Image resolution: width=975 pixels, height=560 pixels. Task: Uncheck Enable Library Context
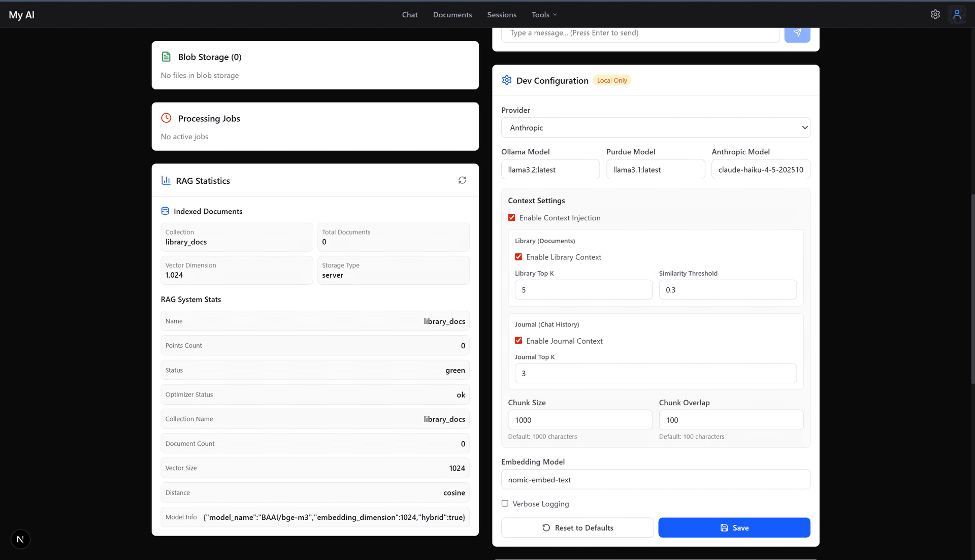tap(518, 256)
